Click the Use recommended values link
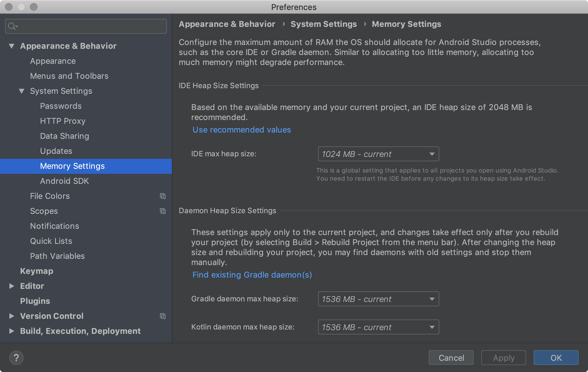This screenshot has width=588, height=372. coord(241,129)
